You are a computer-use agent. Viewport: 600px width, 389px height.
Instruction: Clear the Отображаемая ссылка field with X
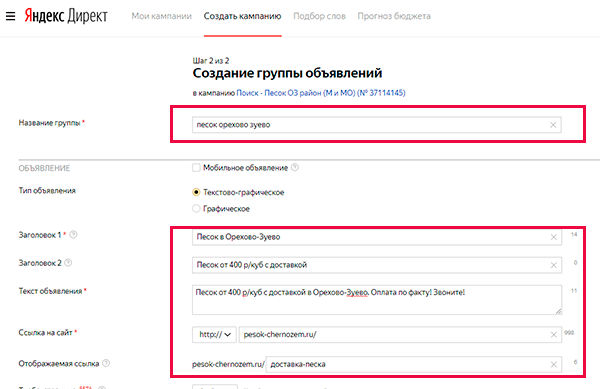(553, 365)
